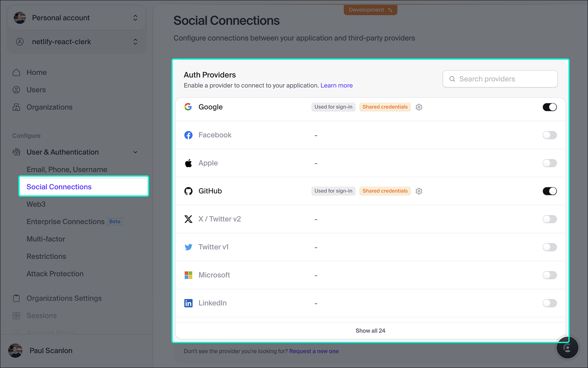Click the Paul Scanlon user name
This screenshot has height=368, width=588.
point(51,350)
